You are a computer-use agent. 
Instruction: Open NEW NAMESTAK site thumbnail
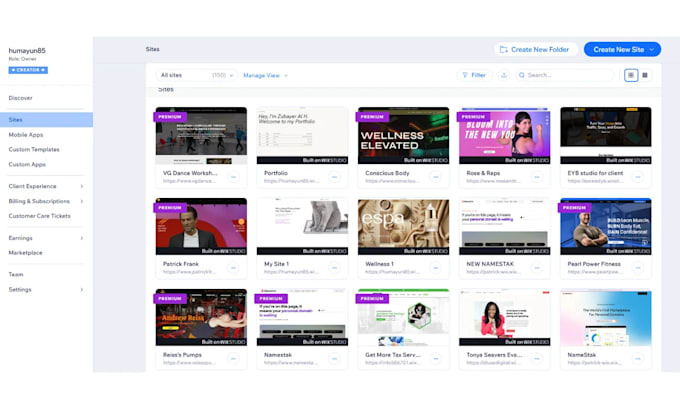[x=504, y=226]
